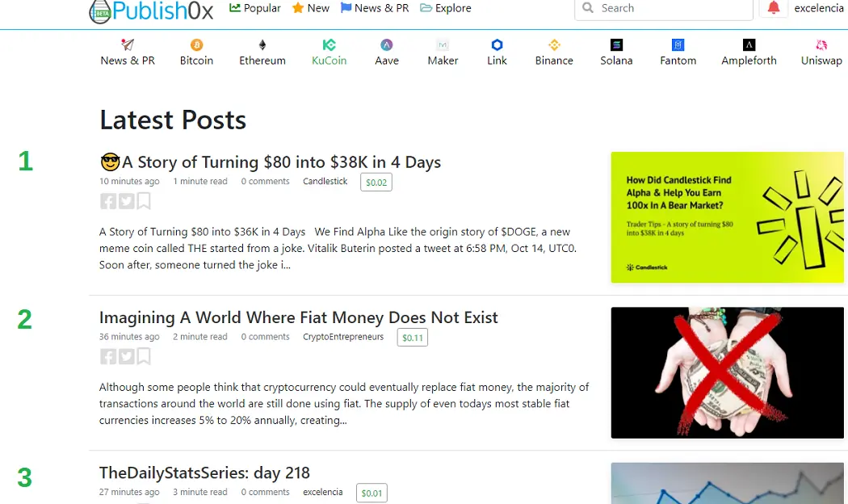Image resolution: width=848 pixels, height=504 pixels.
Task: Click the 'Latest Posts' heading
Action: point(173,120)
